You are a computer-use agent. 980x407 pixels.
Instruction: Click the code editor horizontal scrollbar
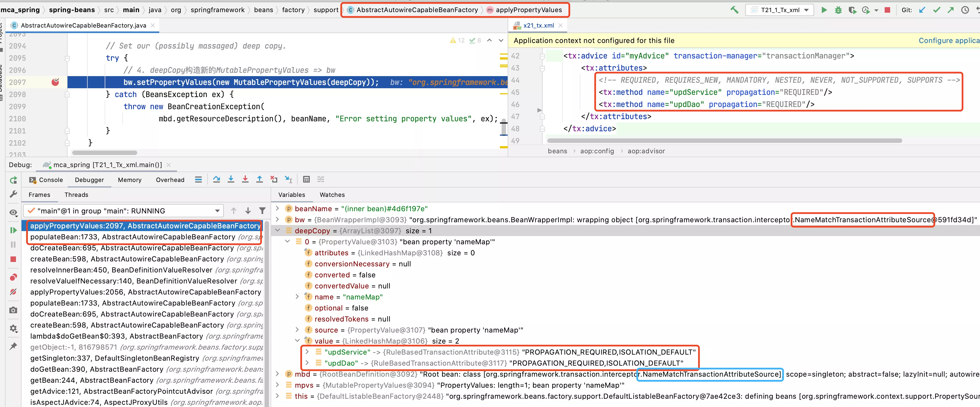[104, 153]
